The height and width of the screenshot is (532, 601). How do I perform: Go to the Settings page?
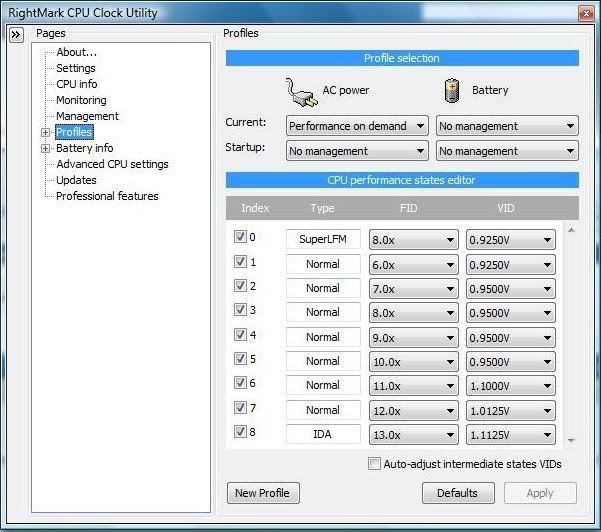pos(76,68)
